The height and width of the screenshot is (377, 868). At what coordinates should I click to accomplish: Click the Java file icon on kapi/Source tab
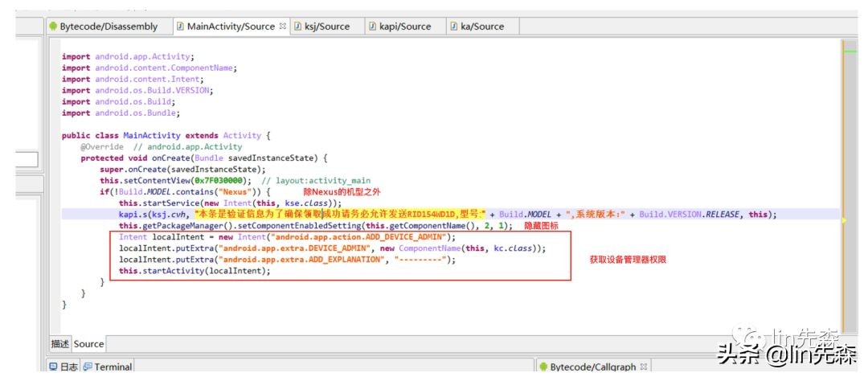(x=373, y=27)
